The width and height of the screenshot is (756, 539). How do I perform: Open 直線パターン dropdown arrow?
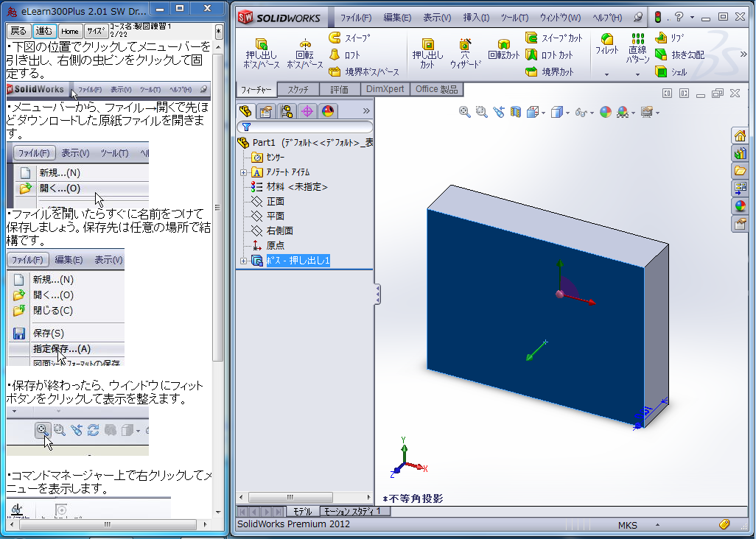click(x=637, y=74)
